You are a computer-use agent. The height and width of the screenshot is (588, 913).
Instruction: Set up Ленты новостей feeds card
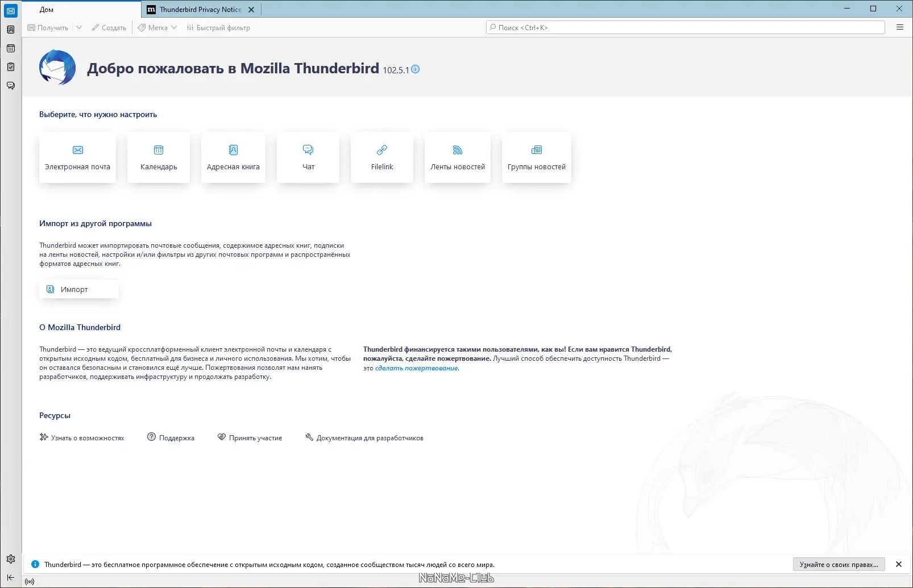[458, 157]
